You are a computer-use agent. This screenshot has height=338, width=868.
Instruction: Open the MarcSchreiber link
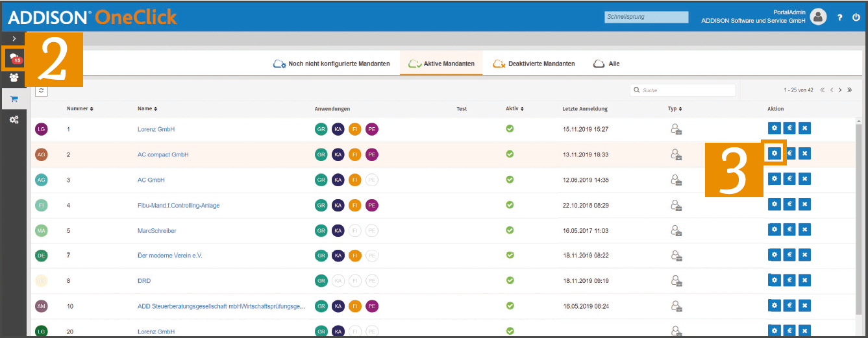tap(156, 230)
